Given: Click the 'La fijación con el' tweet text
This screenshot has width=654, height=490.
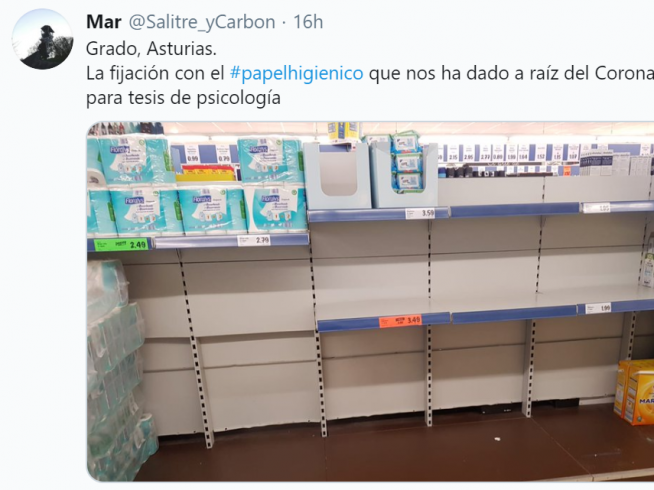Looking at the screenshot, I should pos(155,74).
